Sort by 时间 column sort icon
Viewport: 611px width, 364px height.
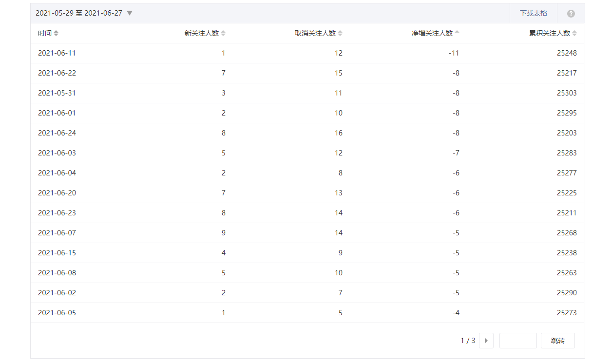(x=56, y=33)
